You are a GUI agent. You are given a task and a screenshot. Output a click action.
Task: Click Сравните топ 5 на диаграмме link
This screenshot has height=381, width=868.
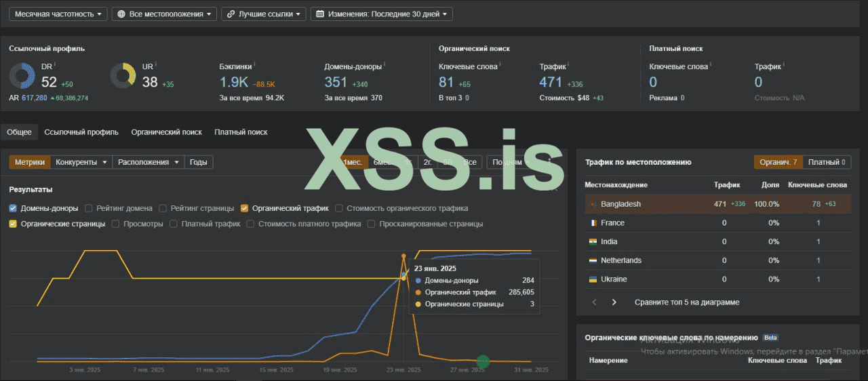(x=687, y=302)
